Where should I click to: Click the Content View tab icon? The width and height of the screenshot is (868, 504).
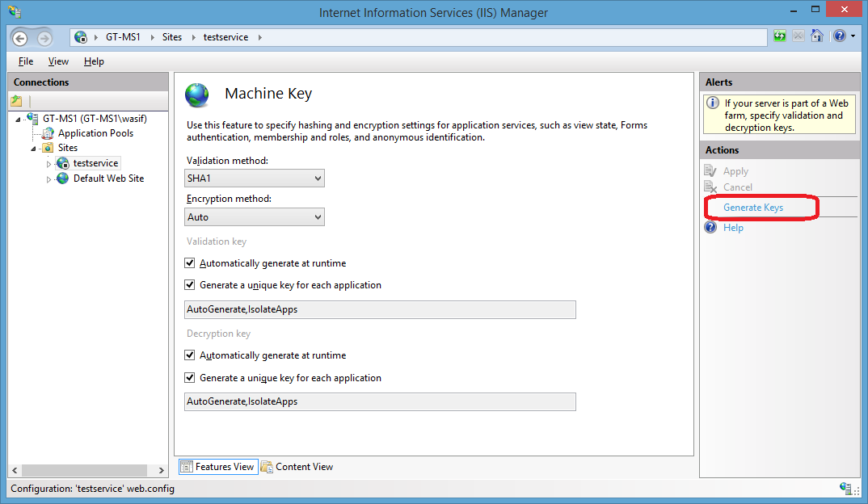[267, 467]
